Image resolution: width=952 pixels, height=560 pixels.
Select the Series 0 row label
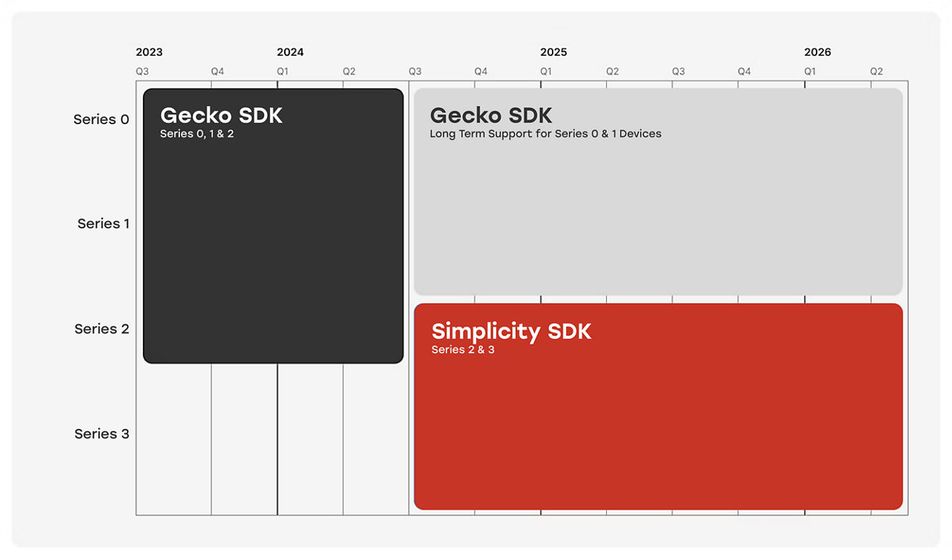coord(101,119)
